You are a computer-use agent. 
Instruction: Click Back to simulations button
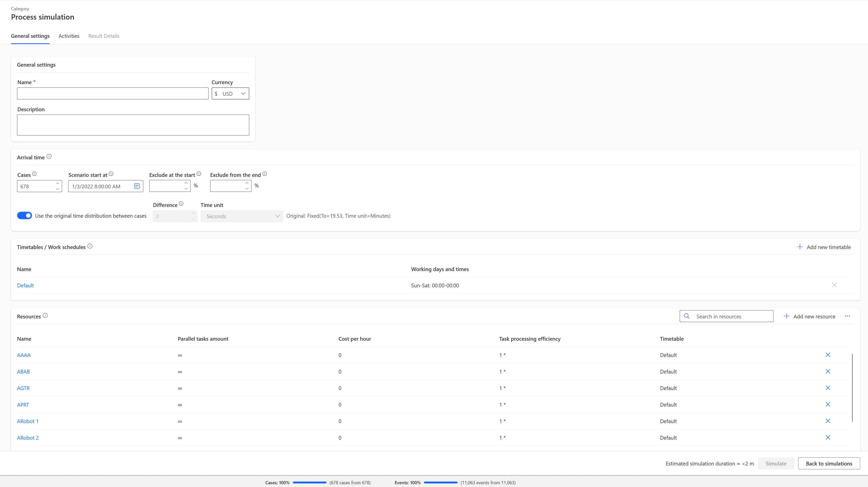[829, 463]
